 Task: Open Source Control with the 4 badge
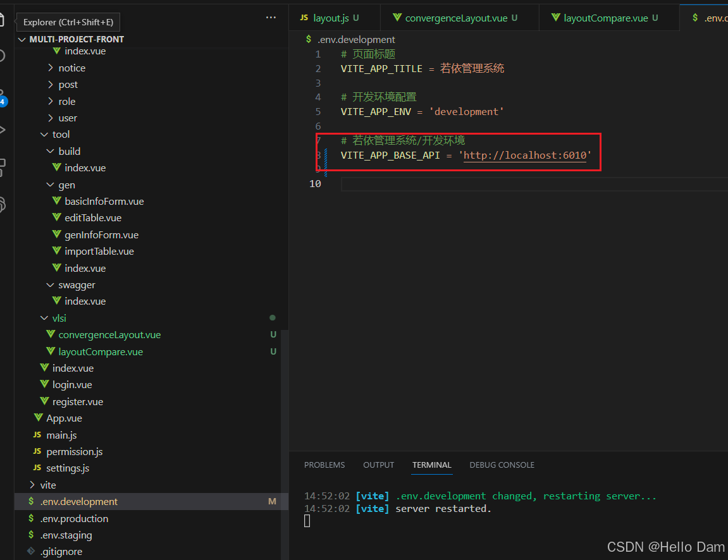[x=3, y=99]
